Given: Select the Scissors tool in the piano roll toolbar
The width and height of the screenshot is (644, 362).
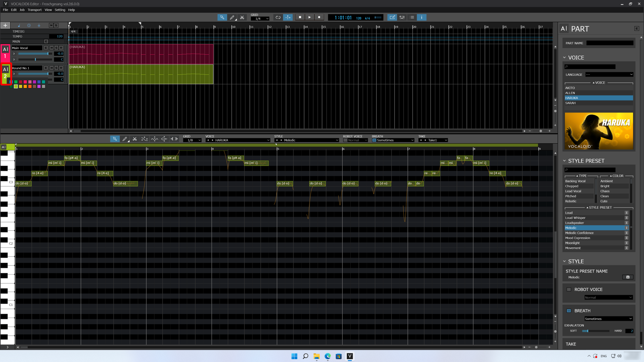Looking at the screenshot, I should (x=135, y=139).
